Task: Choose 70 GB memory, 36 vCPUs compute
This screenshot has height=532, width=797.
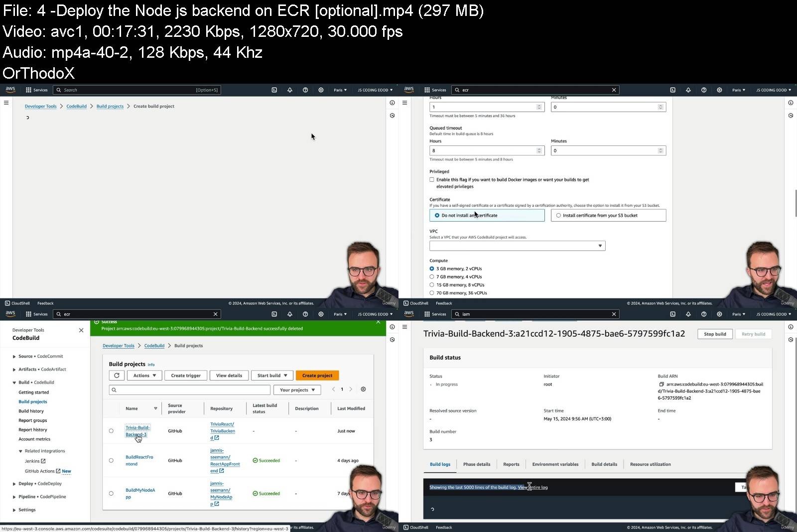Action: click(432, 293)
